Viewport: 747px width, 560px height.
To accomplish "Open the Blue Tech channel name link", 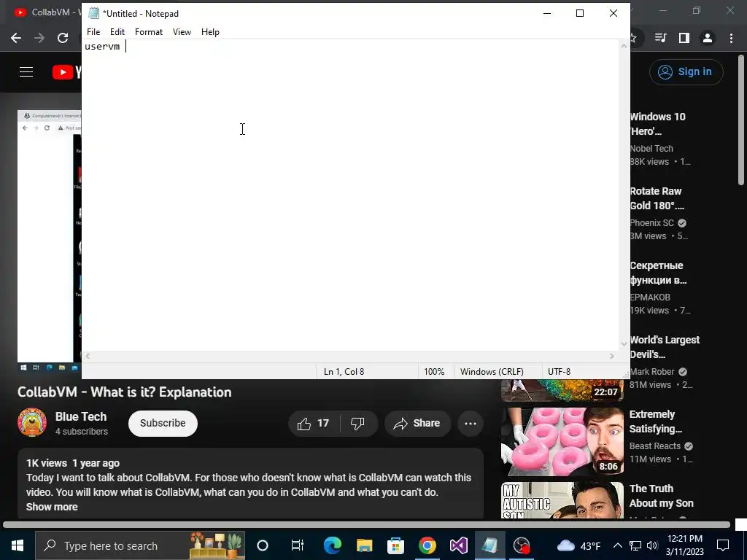I will (x=81, y=416).
